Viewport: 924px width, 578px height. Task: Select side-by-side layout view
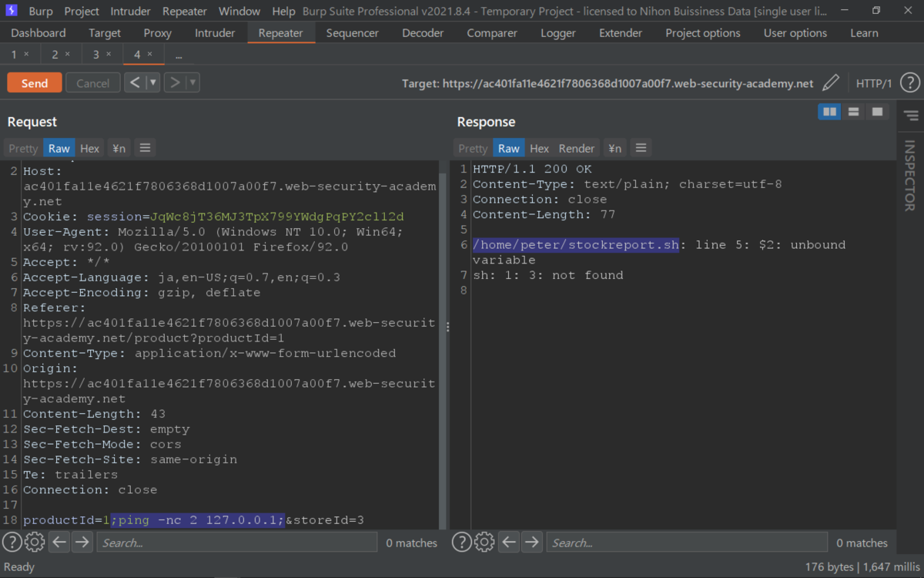pos(829,112)
